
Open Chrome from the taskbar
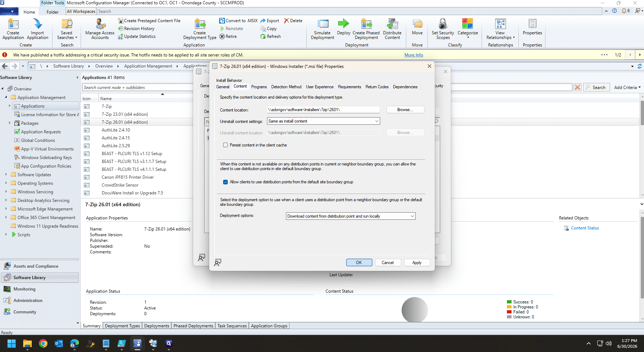click(43, 343)
